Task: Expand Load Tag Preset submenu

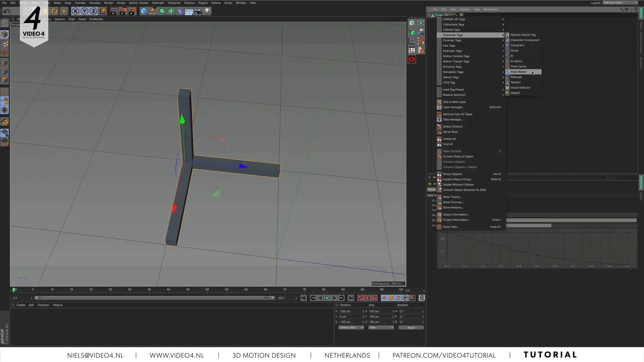Action: (x=473, y=89)
